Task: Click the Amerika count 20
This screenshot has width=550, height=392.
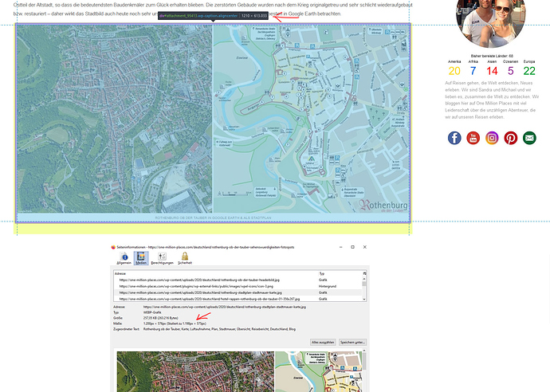Action: click(454, 71)
